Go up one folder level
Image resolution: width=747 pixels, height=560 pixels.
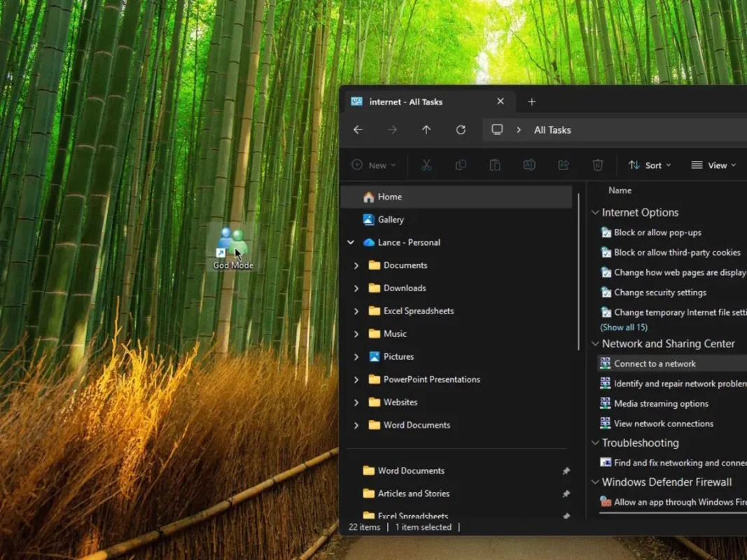click(426, 129)
